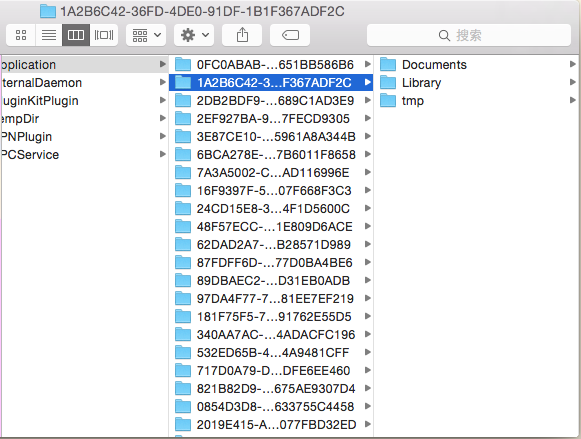Image resolution: width=581 pixels, height=439 pixels.
Task: Select the 2019E415-A...077FBD32ED folder
Action: pos(271,425)
